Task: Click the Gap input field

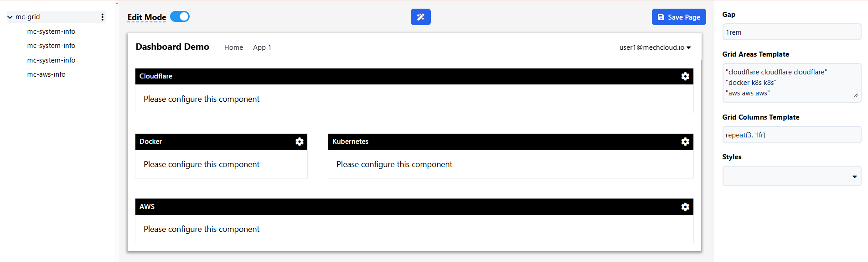Action: pos(791,32)
